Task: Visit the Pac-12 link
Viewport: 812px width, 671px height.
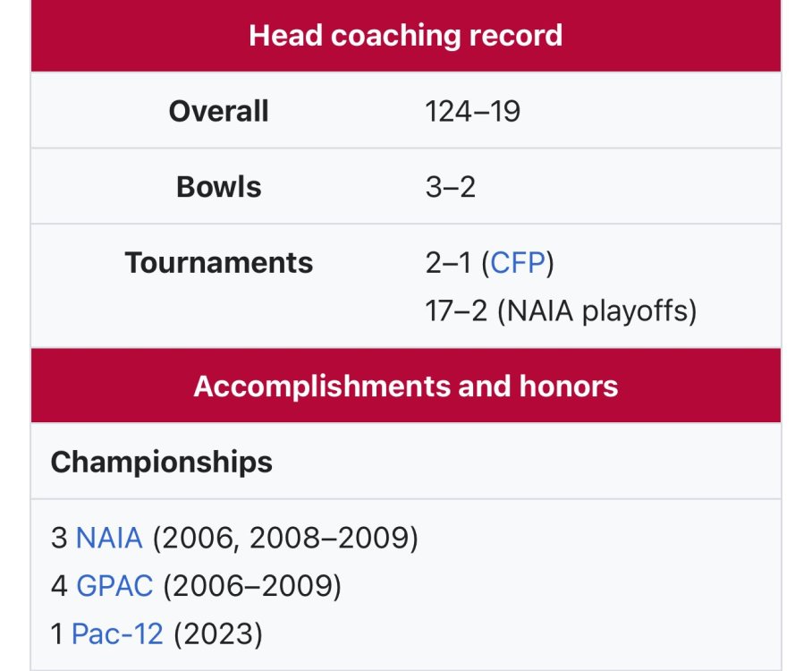Action: coord(117,634)
